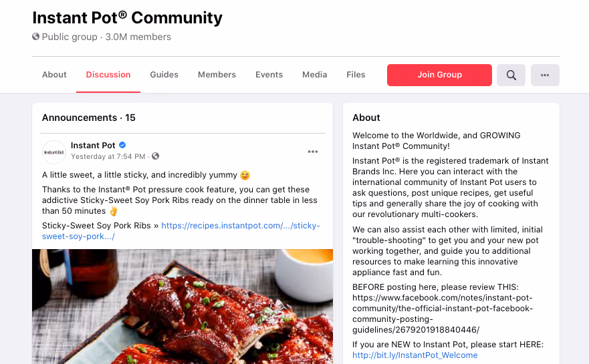
Task: Open post options three-dots menu
Action: [x=312, y=152]
